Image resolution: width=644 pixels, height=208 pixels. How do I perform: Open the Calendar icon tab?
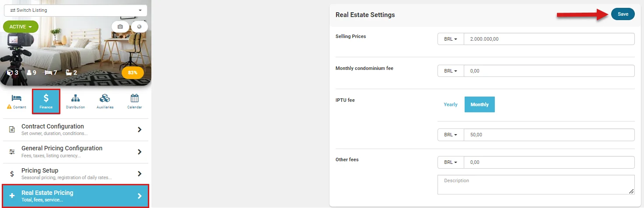pyautogui.click(x=134, y=101)
